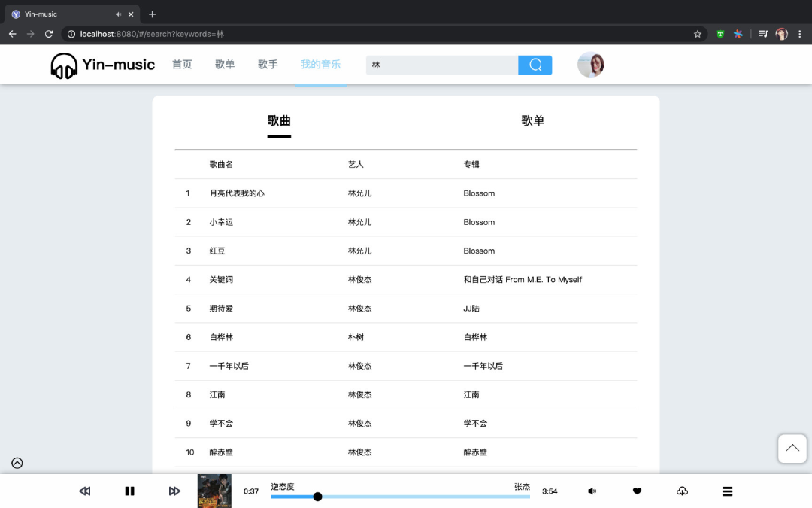Focus the search input containing 林
The width and height of the screenshot is (812, 508).
tap(441, 65)
